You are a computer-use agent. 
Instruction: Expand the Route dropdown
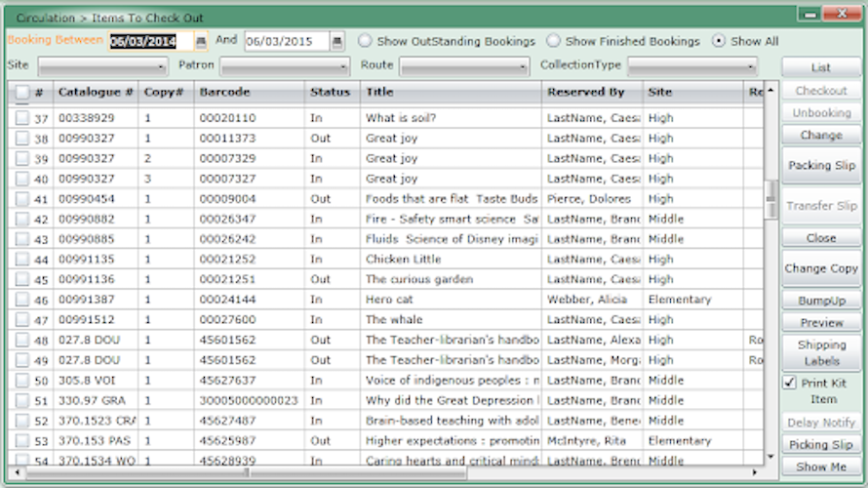point(464,66)
